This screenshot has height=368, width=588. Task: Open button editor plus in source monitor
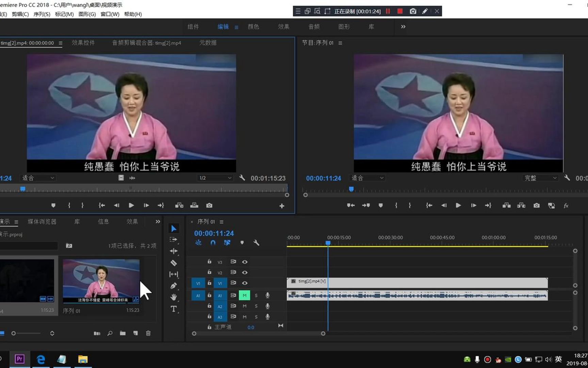tap(282, 206)
